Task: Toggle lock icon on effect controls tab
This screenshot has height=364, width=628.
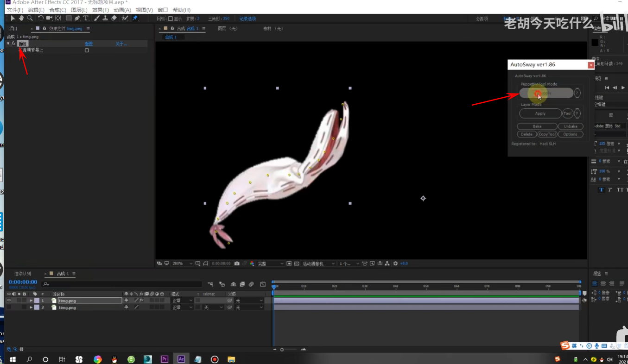Action: click(x=44, y=28)
